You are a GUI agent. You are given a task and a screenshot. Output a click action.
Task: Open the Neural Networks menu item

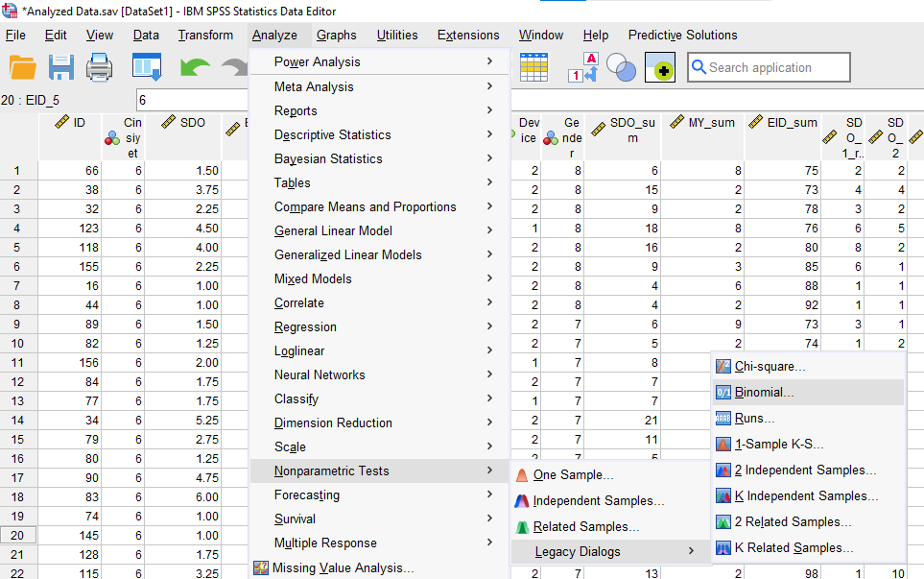pos(379,375)
